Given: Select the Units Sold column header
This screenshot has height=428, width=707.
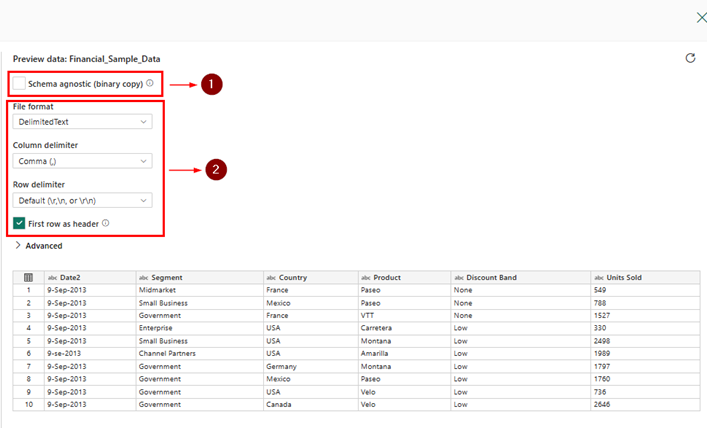Looking at the screenshot, I should click(x=646, y=277).
